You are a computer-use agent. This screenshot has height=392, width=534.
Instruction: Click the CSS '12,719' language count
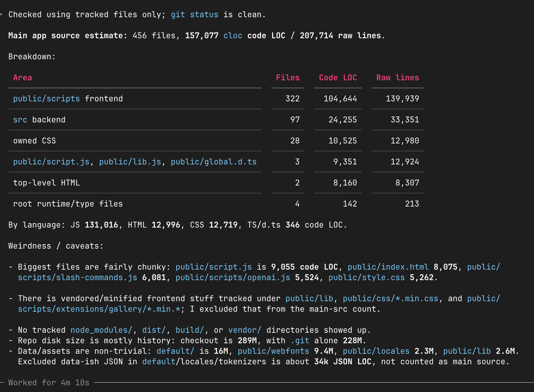click(223, 225)
